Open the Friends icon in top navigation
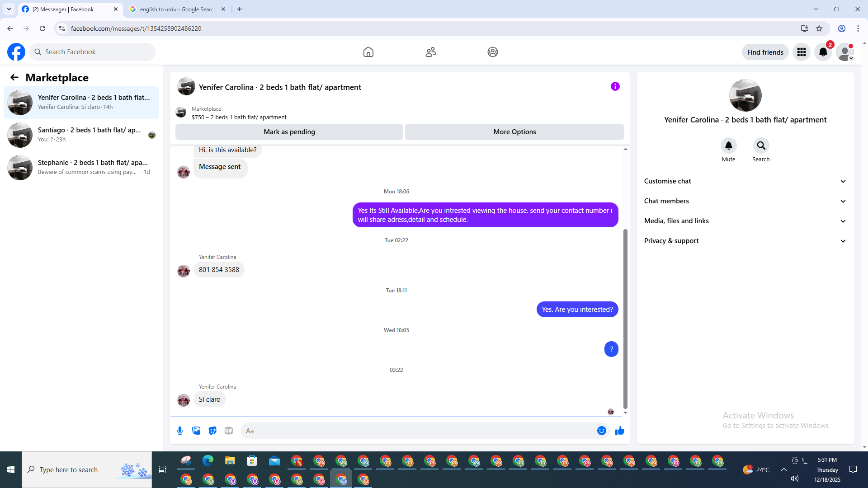Image resolution: width=868 pixels, height=488 pixels. 431,52
